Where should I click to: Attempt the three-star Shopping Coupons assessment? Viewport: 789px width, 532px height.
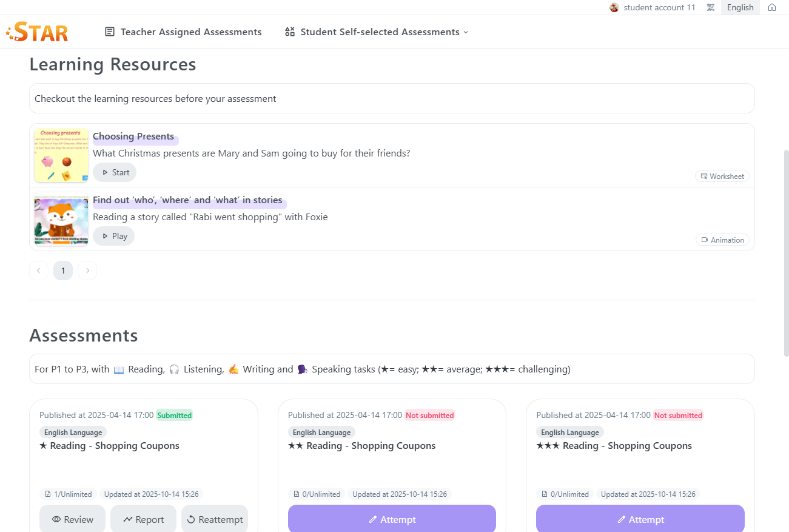click(x=640, y=519)
